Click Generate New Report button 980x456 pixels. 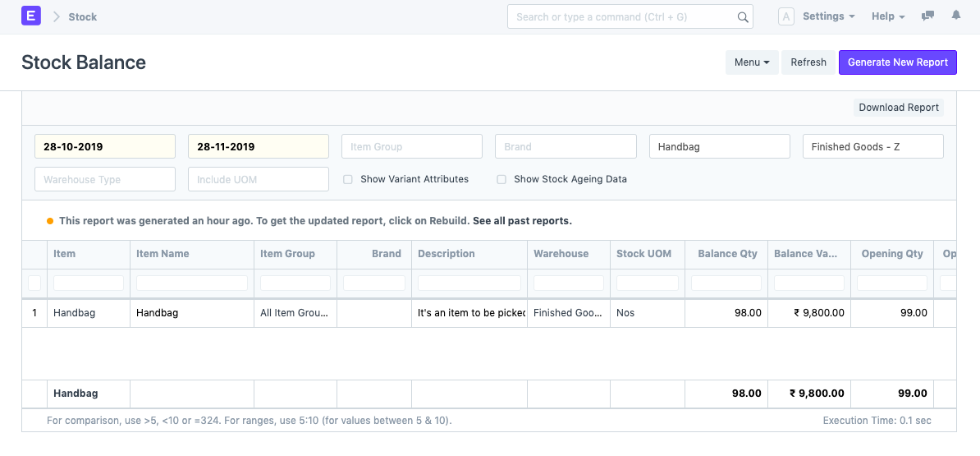897,62
